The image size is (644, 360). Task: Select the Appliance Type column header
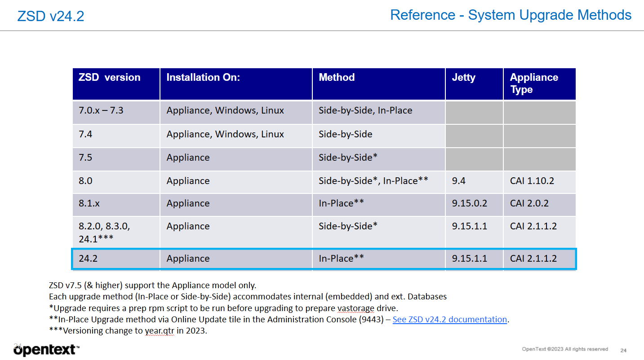(534, 84)
